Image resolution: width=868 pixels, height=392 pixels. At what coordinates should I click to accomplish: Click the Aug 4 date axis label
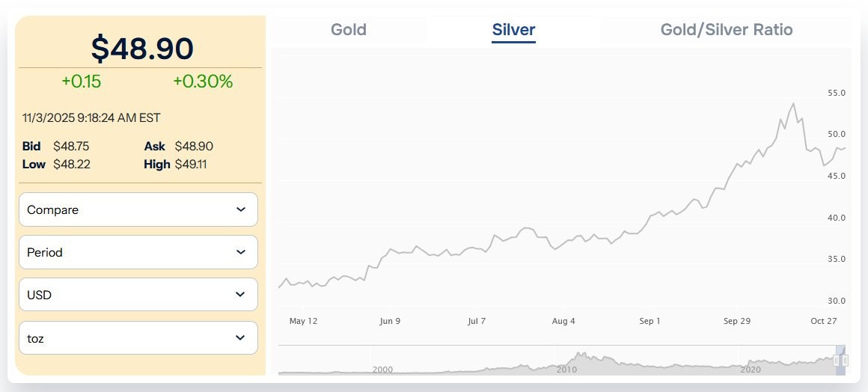pyautogui.click(x=563, y=321)
